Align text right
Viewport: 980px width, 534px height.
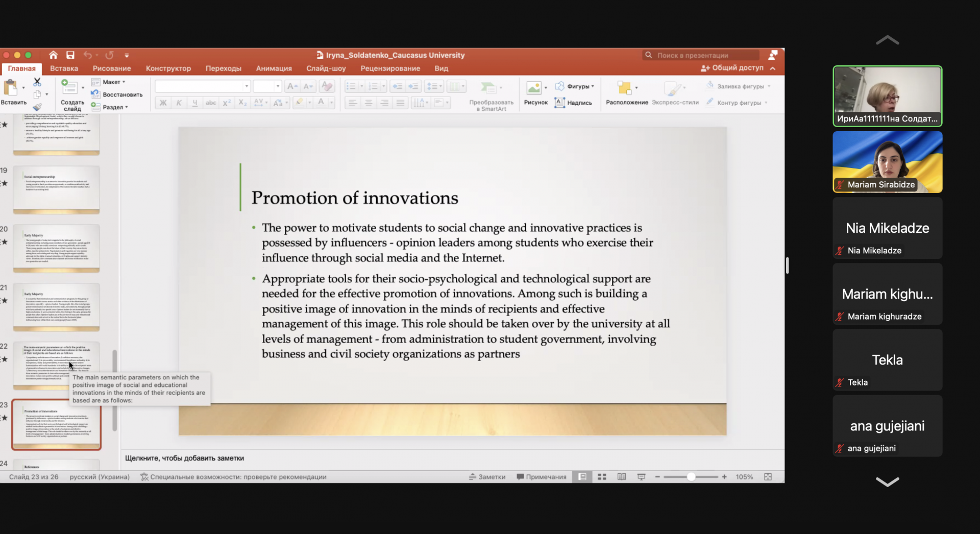click(x=384, y=103)
